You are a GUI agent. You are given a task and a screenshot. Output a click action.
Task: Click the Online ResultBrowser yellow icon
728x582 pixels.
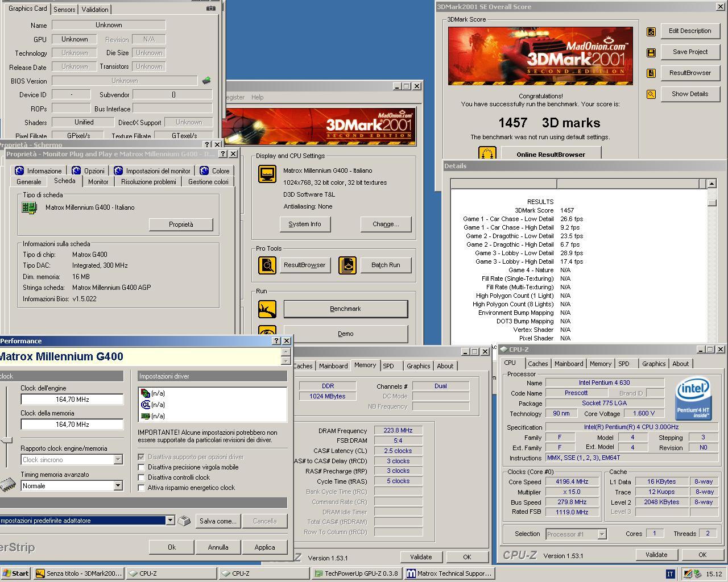(x=487, y=153)
